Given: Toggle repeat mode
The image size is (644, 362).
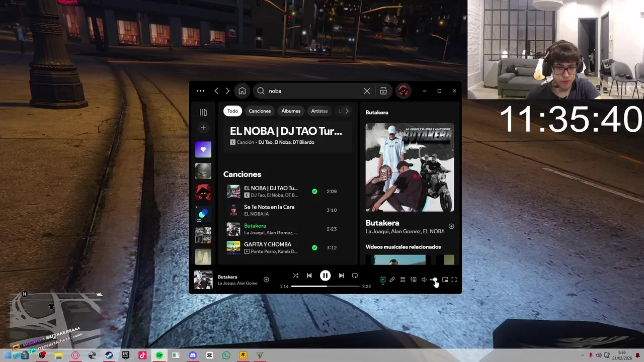Looking at the screenshot, I should pos(355,276).
